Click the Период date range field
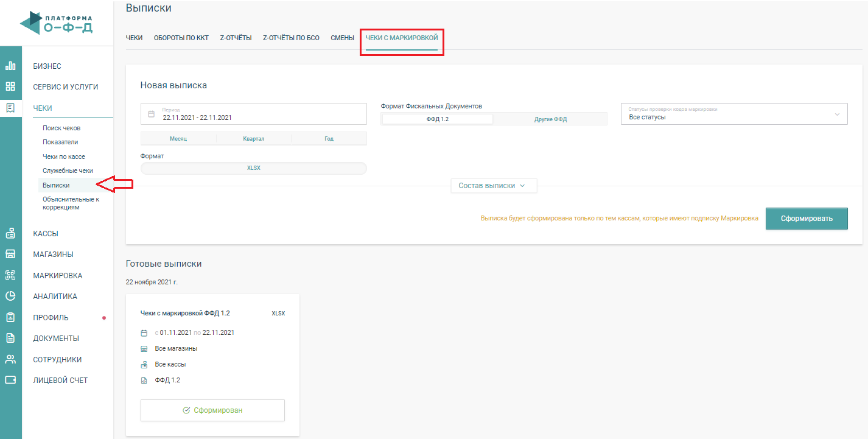Image resolution: width=868 pixels, height=439 pixels. coord(254,114)
